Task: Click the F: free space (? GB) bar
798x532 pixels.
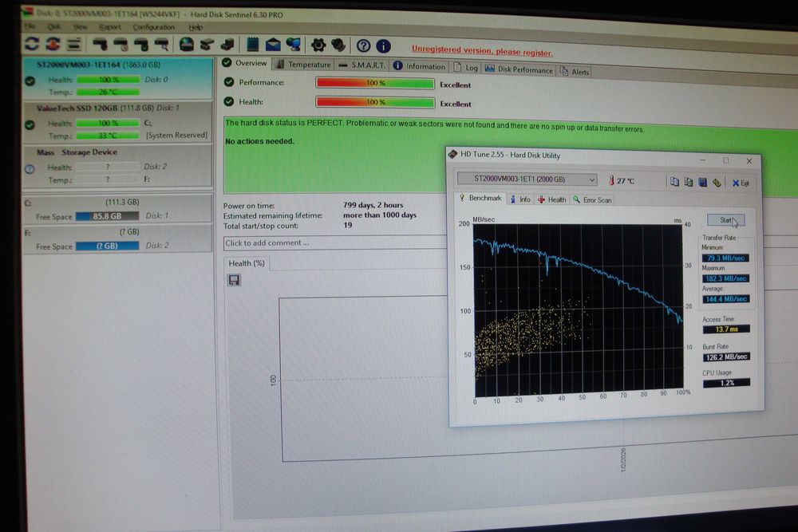Action: [107, 246]
